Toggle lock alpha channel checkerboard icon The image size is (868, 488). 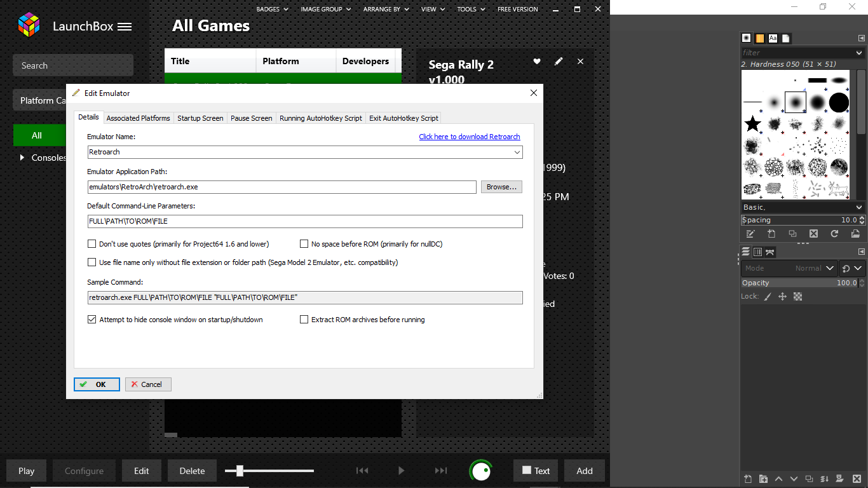click(798, 297)
